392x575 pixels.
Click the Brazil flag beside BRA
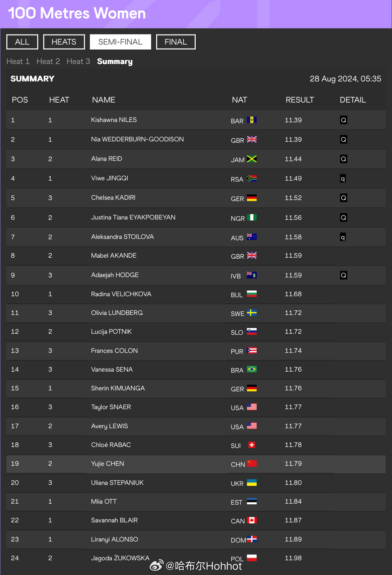coord(252,369)
